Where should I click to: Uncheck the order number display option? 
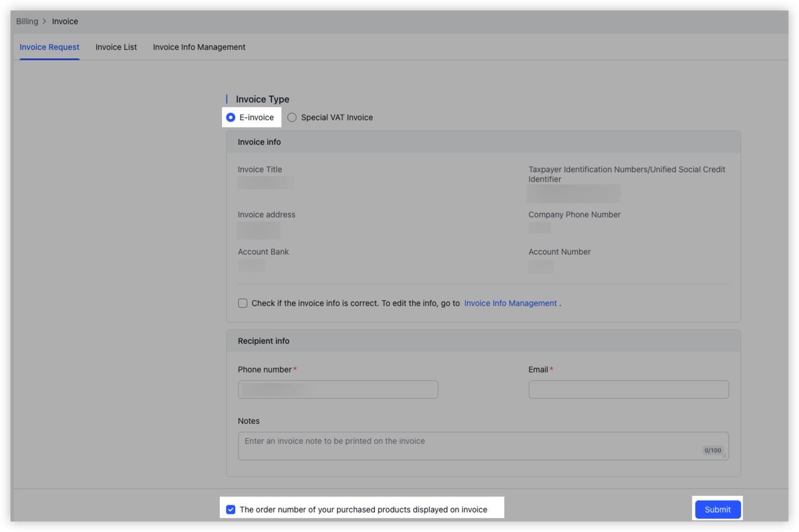click(x=231, y=509)
